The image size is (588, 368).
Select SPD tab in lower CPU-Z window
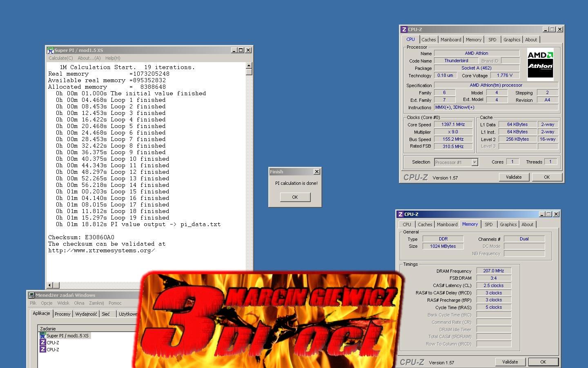(x=488, y=224)
